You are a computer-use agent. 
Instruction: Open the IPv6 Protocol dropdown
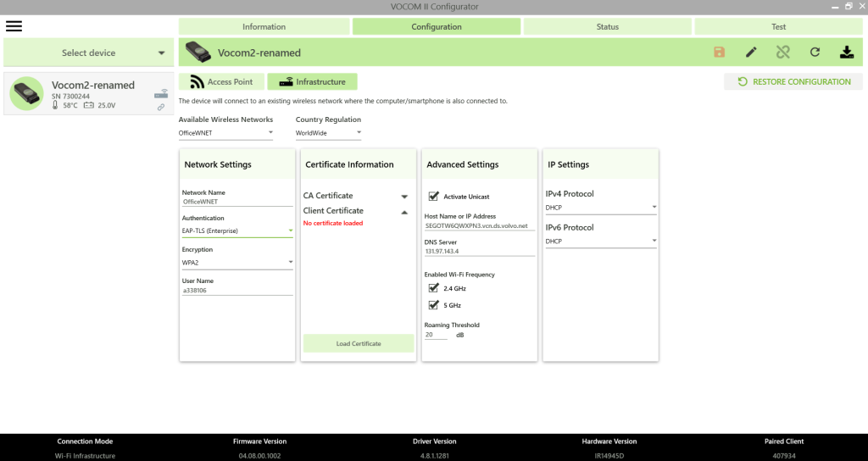point(601,242)
